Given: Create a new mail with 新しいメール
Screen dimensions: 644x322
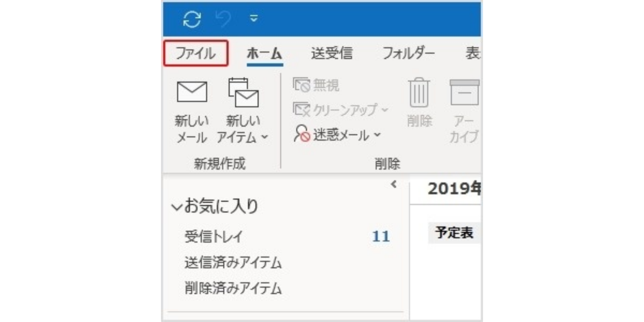Looking at the screenshot, I should 192,111.
